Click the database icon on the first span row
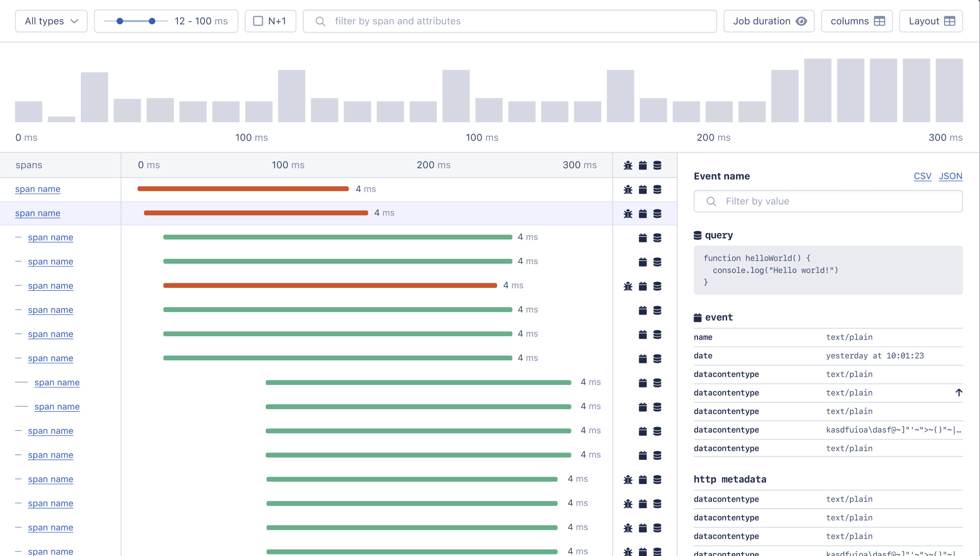 click(657, 189)
